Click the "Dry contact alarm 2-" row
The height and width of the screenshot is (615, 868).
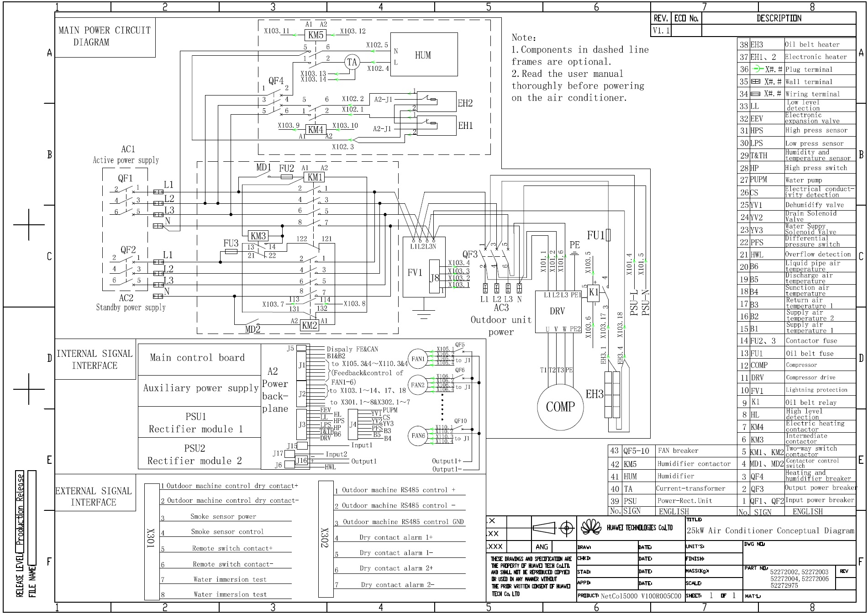click(400, 584)
